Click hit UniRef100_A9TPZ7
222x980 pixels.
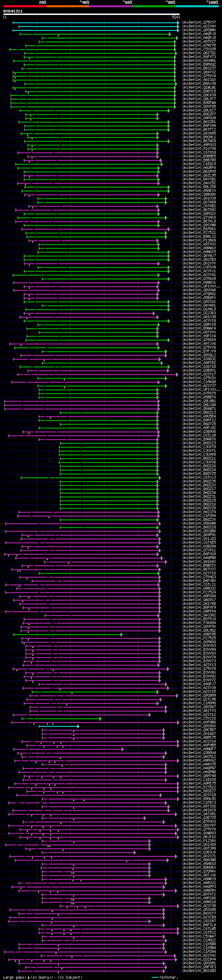199,41
